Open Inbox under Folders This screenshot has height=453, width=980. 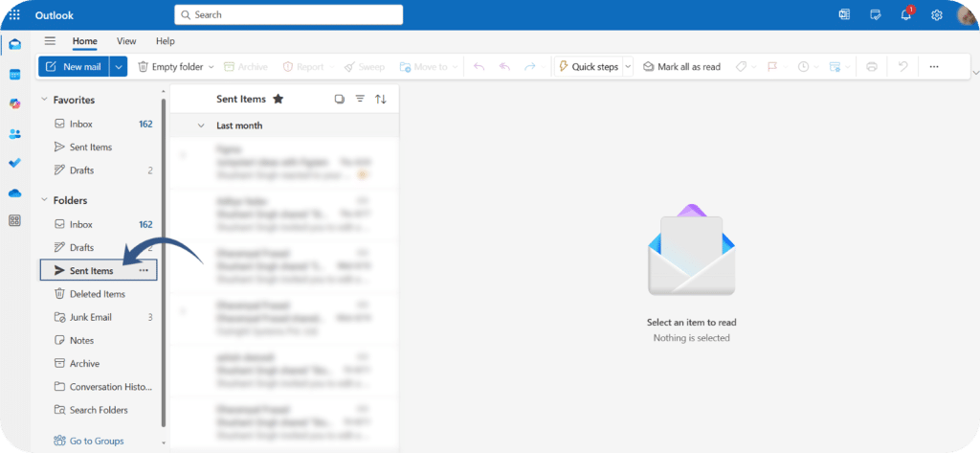coord(98,224)
